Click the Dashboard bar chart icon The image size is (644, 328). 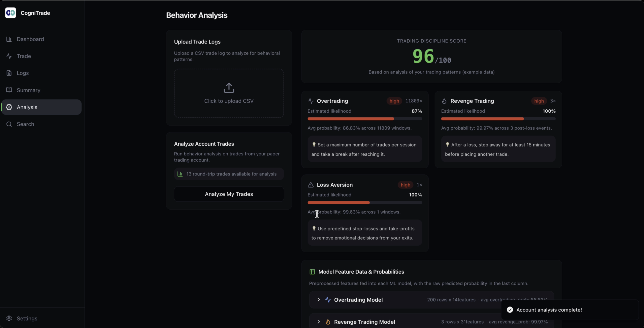[x=9, y=39]
